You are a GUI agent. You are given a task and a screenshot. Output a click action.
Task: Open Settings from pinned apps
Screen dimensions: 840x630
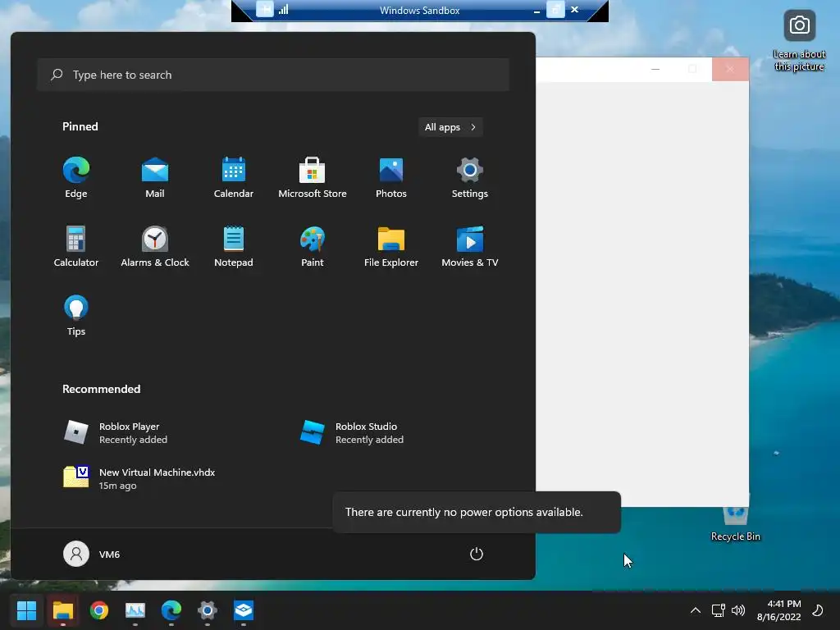(x=470, y=178)
